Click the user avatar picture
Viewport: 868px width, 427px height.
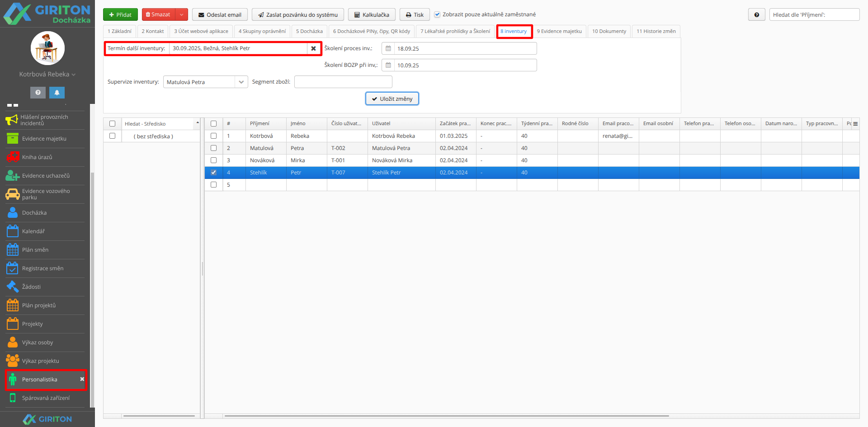click(x=47, y=48)
